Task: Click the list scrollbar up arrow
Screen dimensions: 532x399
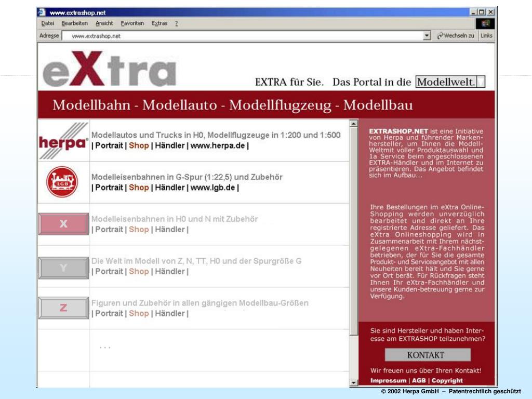Action: (353, 124)
